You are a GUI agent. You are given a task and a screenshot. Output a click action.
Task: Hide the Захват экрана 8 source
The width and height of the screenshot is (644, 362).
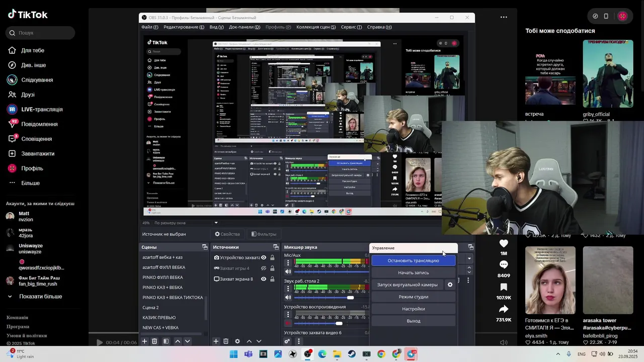(264, 279)
